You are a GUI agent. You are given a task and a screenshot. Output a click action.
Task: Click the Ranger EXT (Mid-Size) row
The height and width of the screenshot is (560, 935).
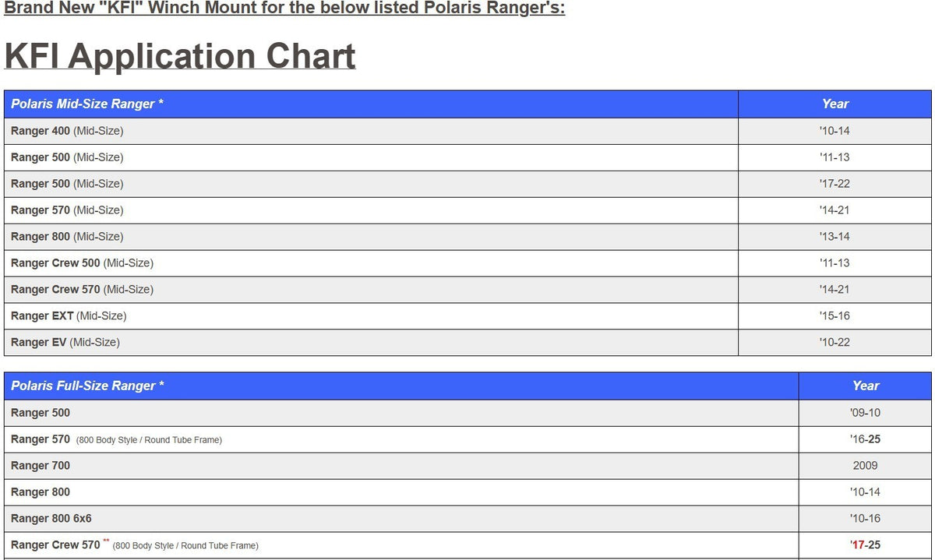pos(467,316)
